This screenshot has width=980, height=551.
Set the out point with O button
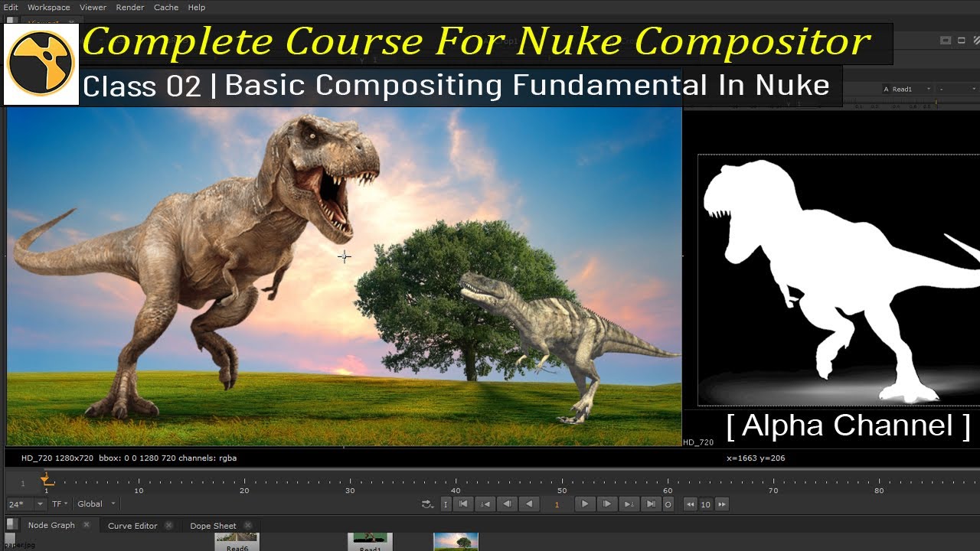pos(668,504)
